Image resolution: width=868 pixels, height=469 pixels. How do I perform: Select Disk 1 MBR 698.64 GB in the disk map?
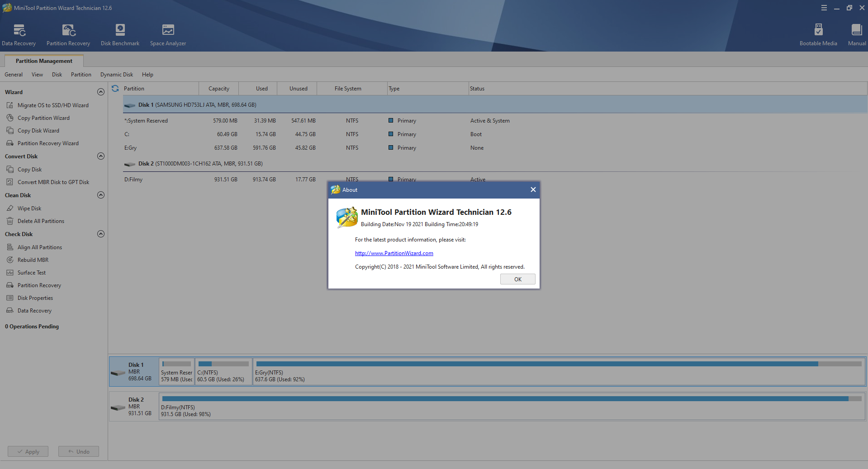click(x=134, y=371)
